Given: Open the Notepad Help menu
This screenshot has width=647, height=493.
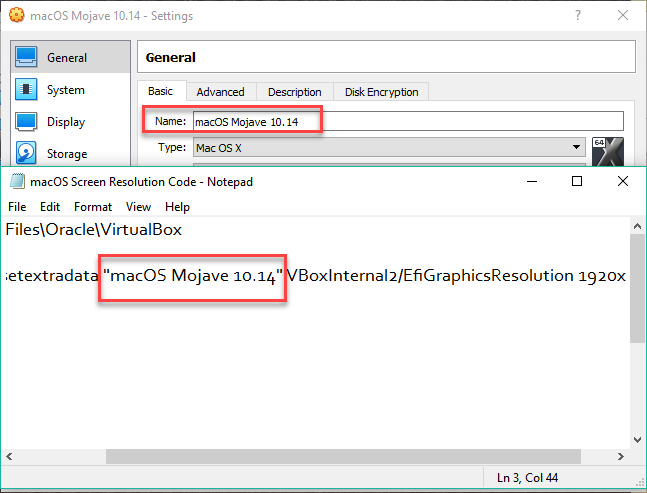Looking at the screenshot, I should 177,207.
